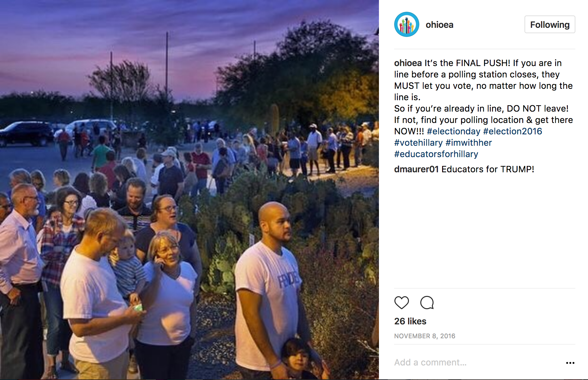Click the dmaurer01 comment text
This screenshot has width=588, height=380.
488,169
